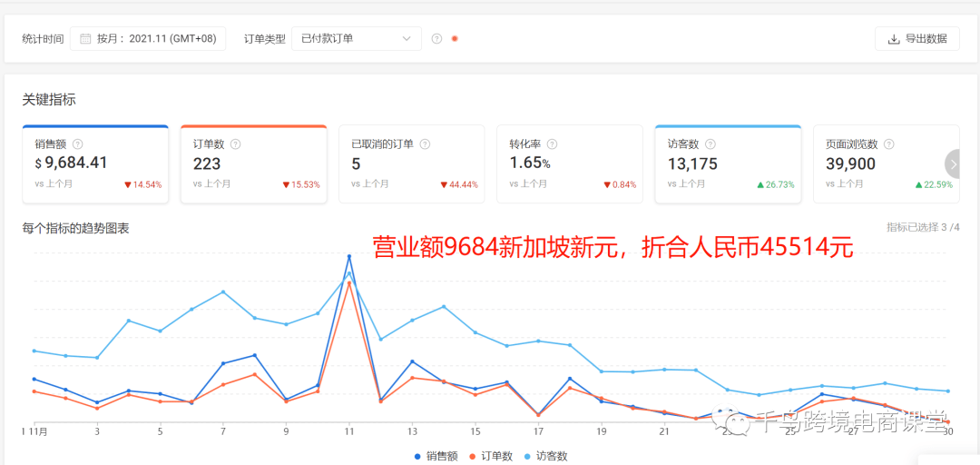Click the 13,175 visitors value

(692, 164)
